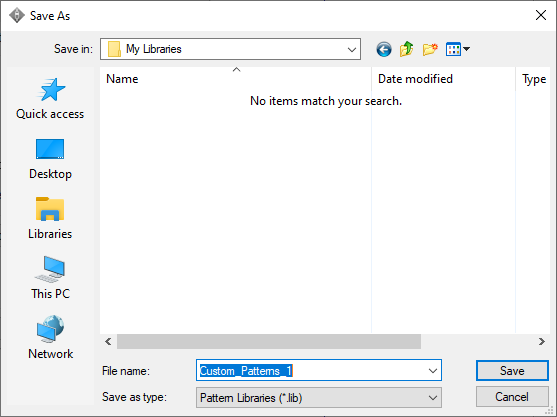The height and width of the screenshot is (417, 557).
Task: Save the pattern library file
Action: [x=512, y=371]
